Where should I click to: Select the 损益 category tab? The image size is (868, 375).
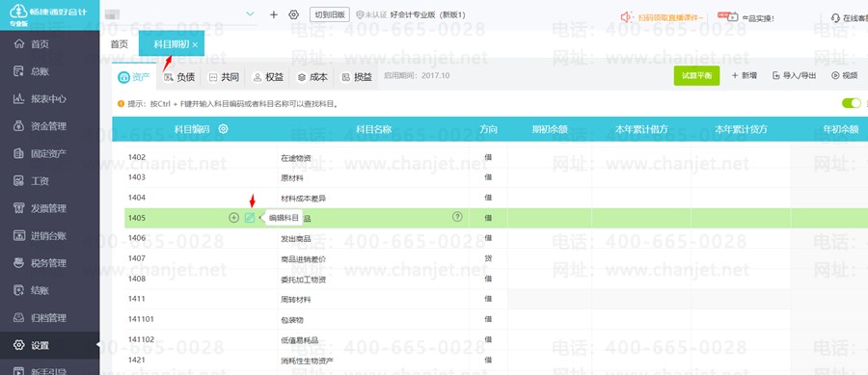[357, 77]
